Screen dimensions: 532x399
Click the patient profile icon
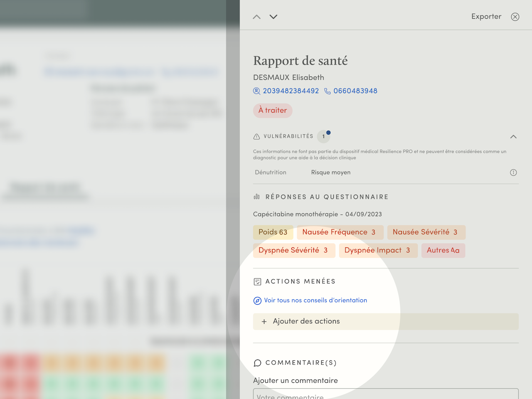(257, 91)
